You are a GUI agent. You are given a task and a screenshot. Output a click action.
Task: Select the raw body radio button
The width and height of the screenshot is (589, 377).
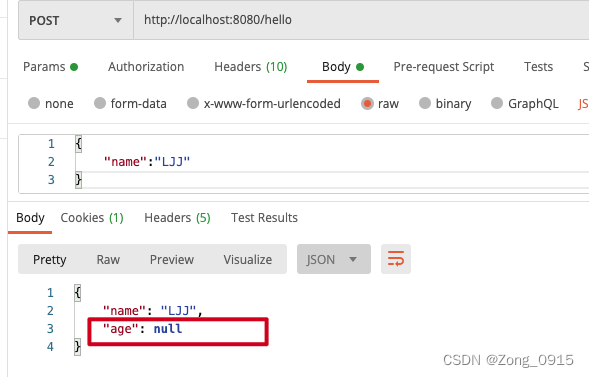[x=367, y=103]
